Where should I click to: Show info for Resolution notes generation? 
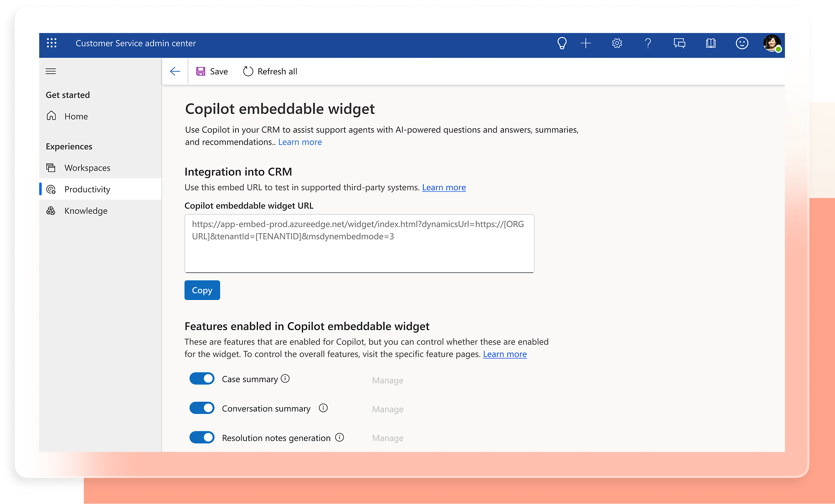[340, 437]
